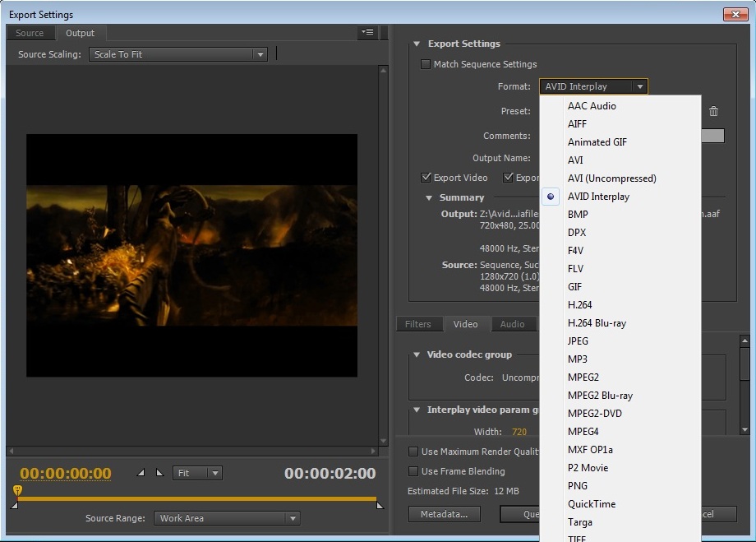This screenshot has height=542, width=756.
Task: Click the delete preset trash icon
Action: [x=713, y=112]
